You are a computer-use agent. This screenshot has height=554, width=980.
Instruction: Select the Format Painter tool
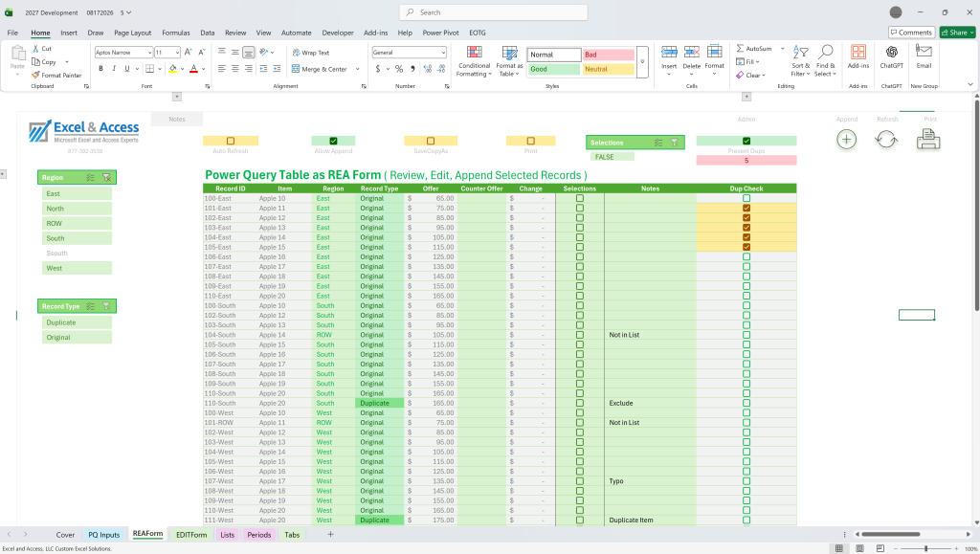click(x=56, y=75)
